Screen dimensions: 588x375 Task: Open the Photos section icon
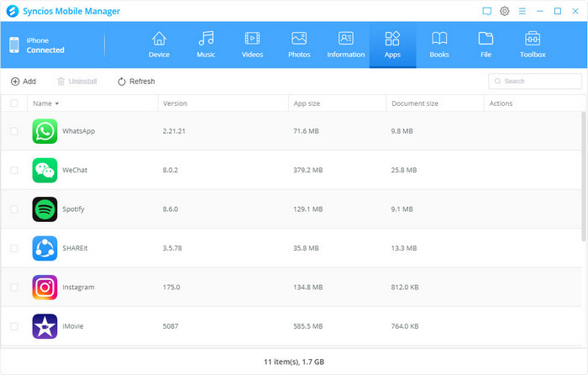[x=298, y=39]
